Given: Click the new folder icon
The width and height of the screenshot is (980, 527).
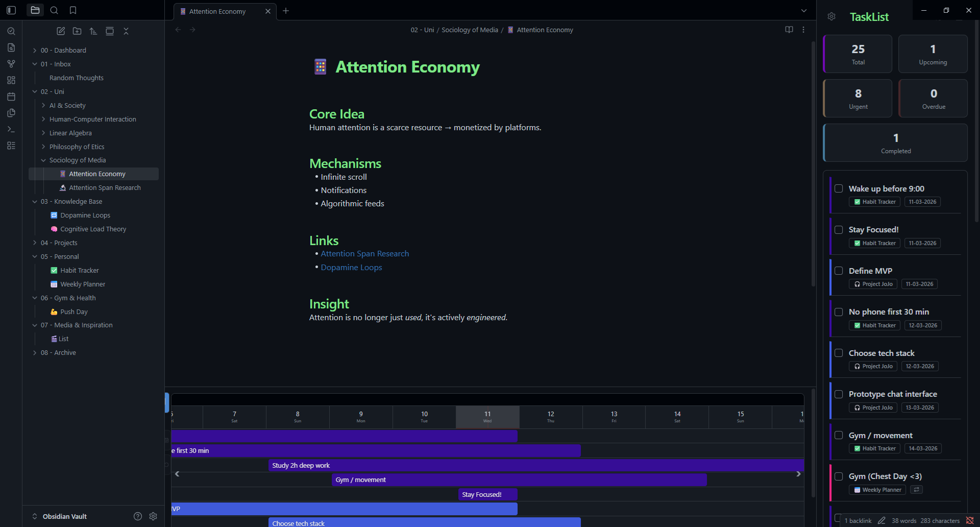Looking at the screenshot, I should [77, 31].
